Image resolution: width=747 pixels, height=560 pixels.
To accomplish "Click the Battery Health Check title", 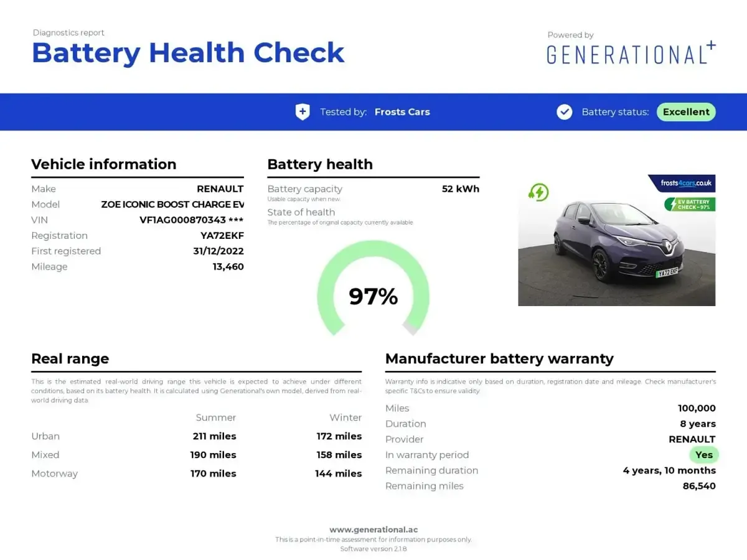I will click(x=188, y=53).
